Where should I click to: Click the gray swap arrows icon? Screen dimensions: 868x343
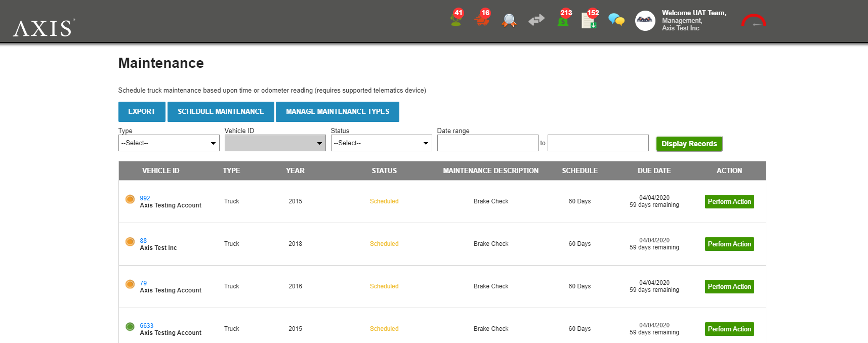point(536,20)
